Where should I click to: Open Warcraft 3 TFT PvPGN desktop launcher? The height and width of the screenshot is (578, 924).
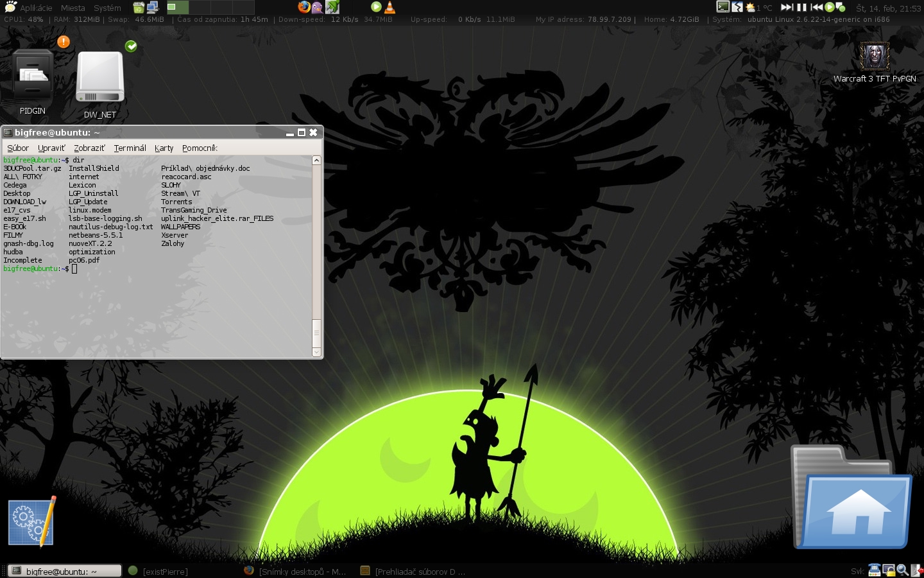pyautogui.click(x=875, y=62)
